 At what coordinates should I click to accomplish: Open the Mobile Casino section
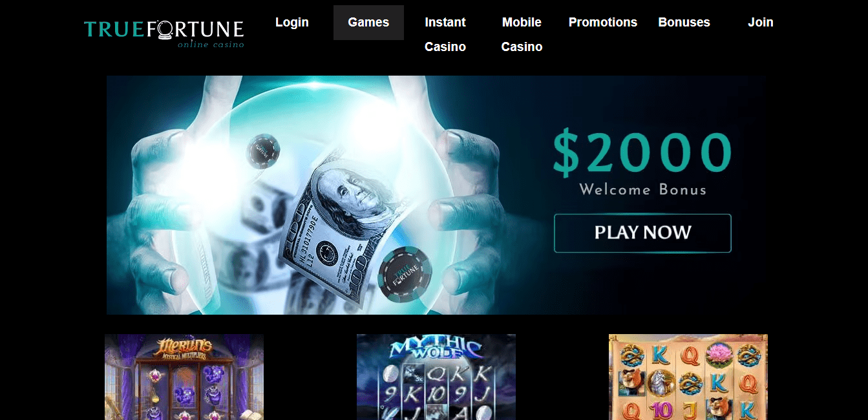[522, 34]
